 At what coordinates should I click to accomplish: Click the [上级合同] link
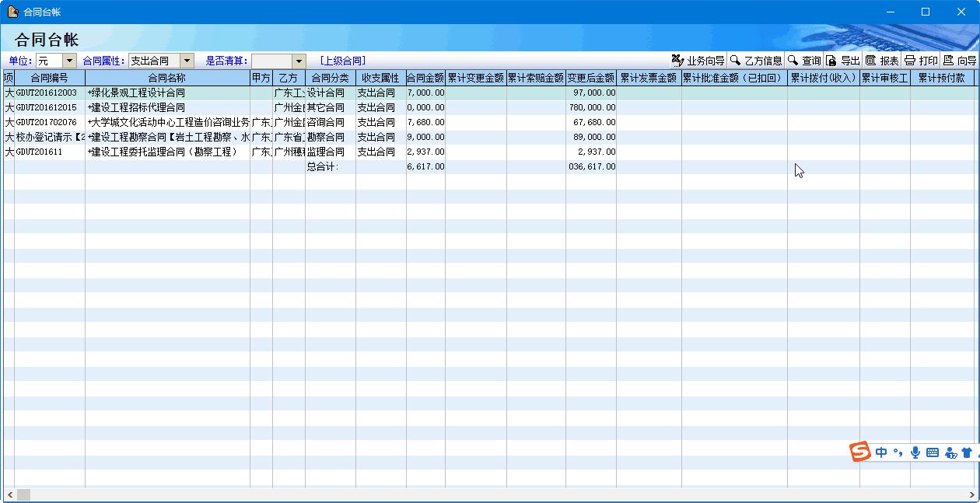click(x=342, y=61)
